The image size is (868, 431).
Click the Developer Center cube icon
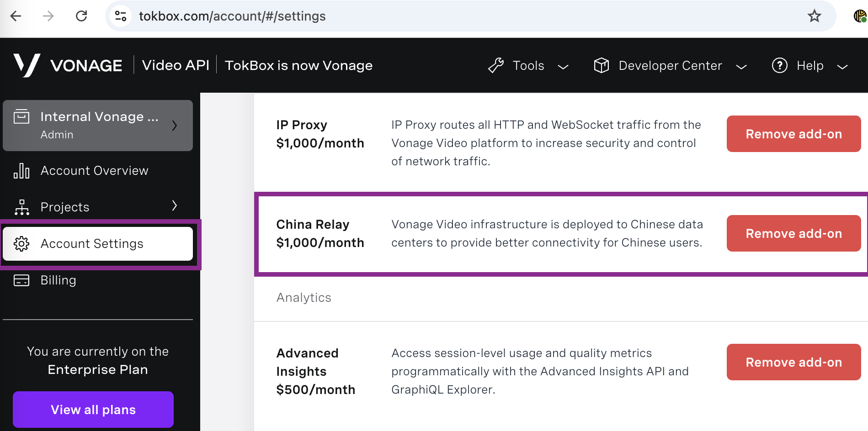pyautogui.click(x=602, y=66)
